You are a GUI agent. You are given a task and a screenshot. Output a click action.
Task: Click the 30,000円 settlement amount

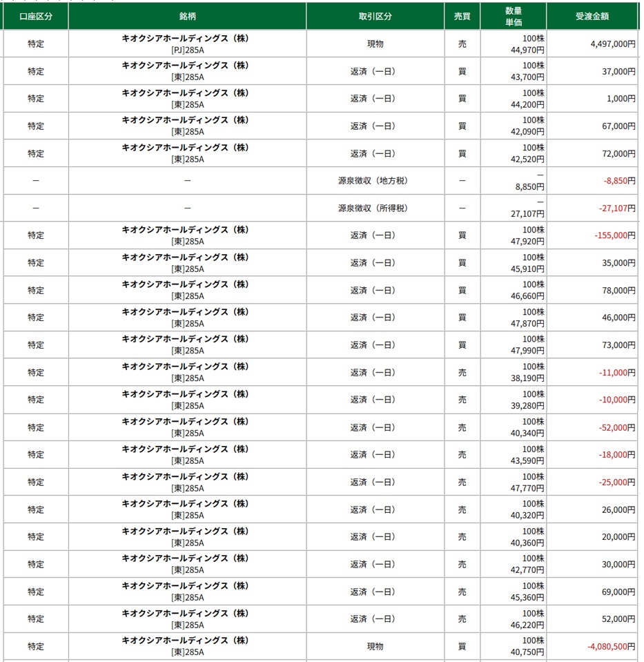tap(618, 565)
